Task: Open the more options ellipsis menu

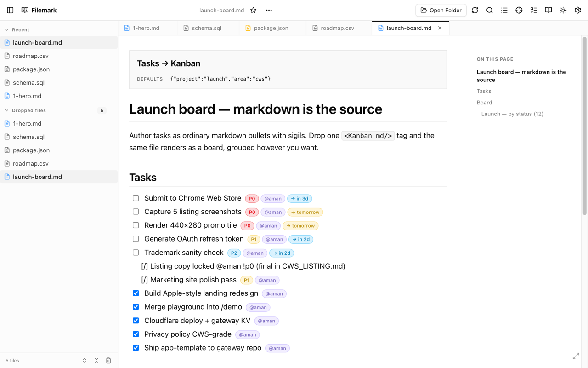Action: [269, 10]
